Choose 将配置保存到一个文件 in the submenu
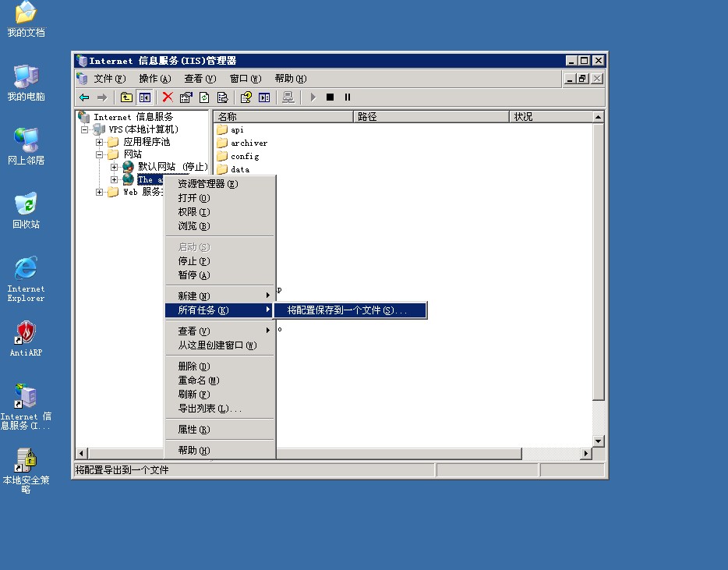This screenshot has width=728, height=570. (350, 310)
